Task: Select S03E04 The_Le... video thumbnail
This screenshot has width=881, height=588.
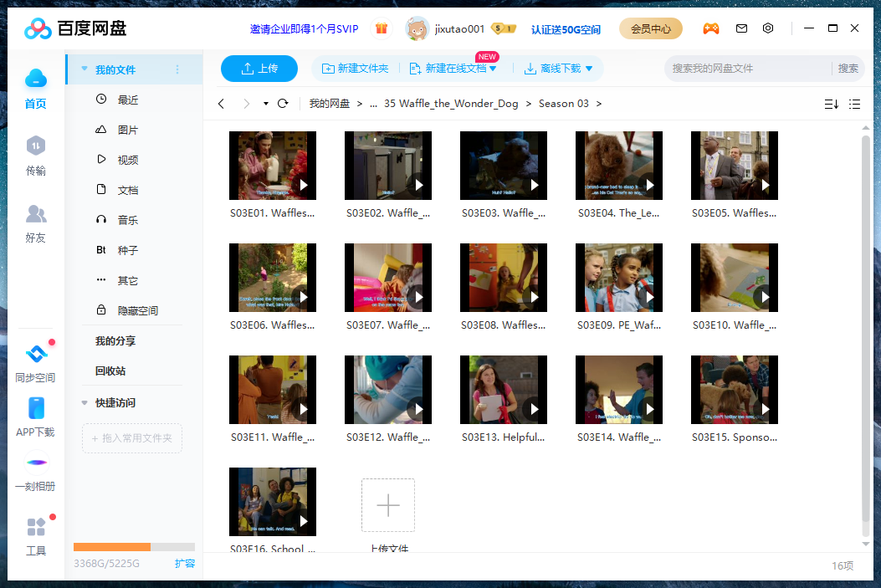Action: (x=619, y=166)
